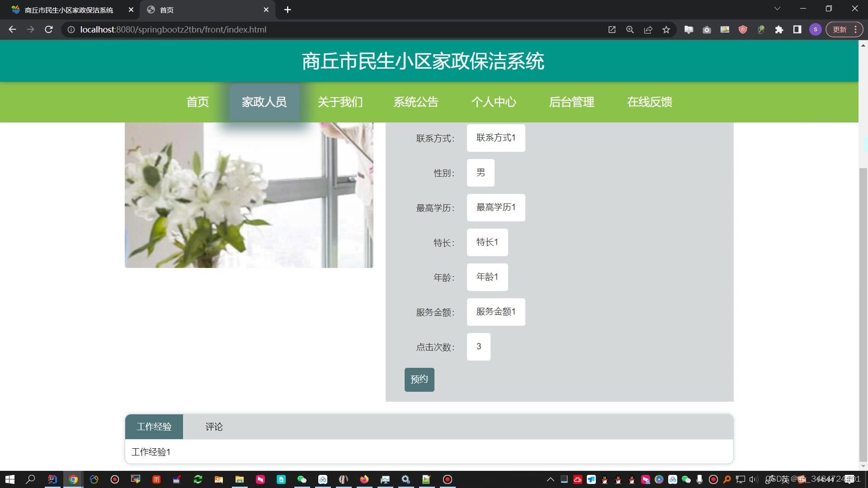Click the share page icon in the address bar
The image size is (868, 488).
click(x=648, y=29)
